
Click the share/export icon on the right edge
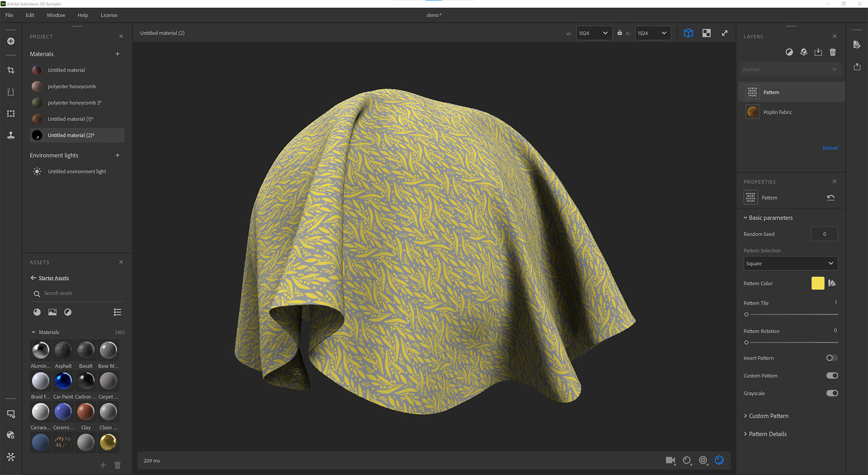857,66
